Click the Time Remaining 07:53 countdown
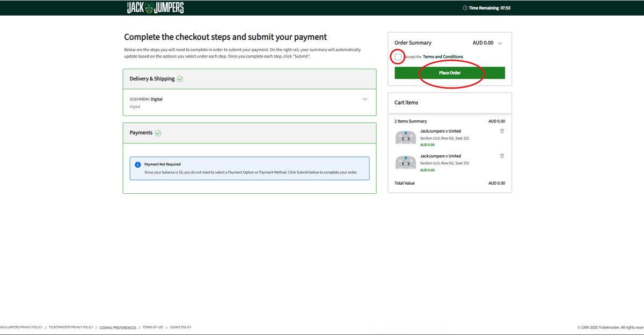 click(x=489, y=8)
